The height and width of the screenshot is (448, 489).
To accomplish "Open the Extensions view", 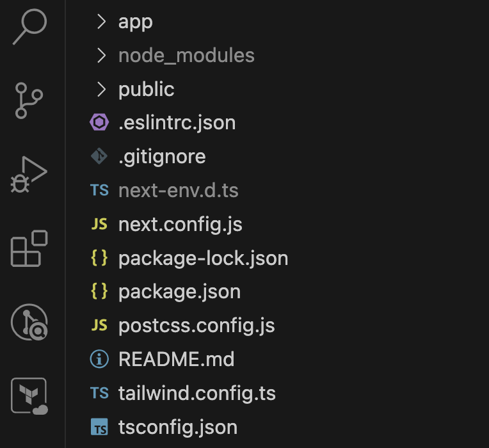I will click(x=29, y=248).
